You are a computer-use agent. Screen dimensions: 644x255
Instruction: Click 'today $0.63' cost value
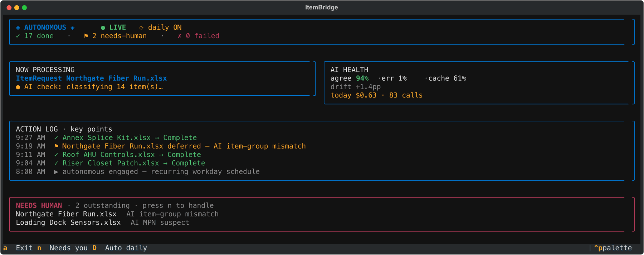point(353,95)
